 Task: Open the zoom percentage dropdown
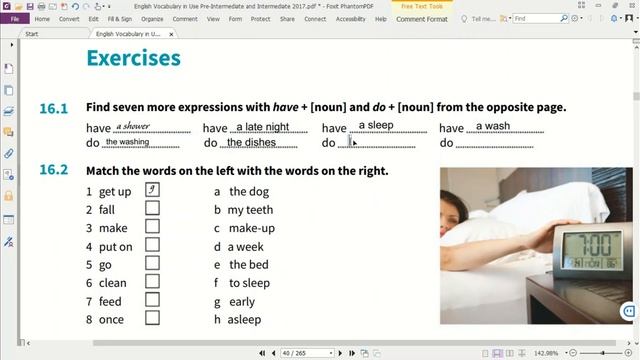coord(566,353)
